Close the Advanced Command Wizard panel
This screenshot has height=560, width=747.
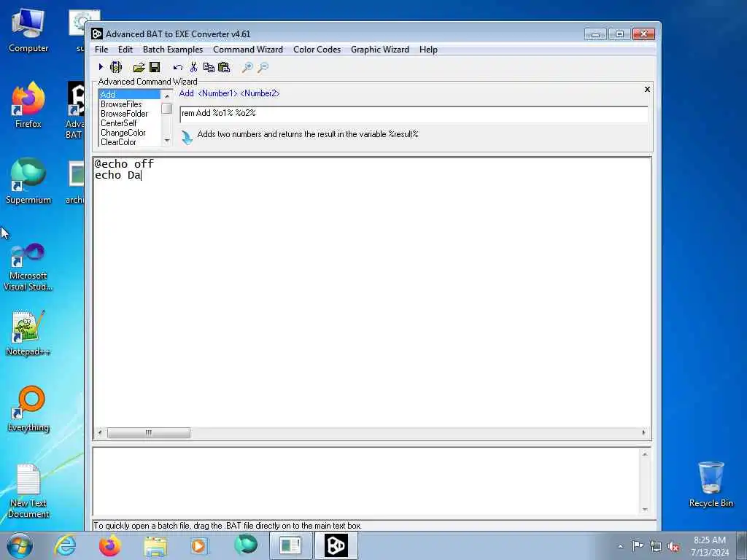point(647,89)
